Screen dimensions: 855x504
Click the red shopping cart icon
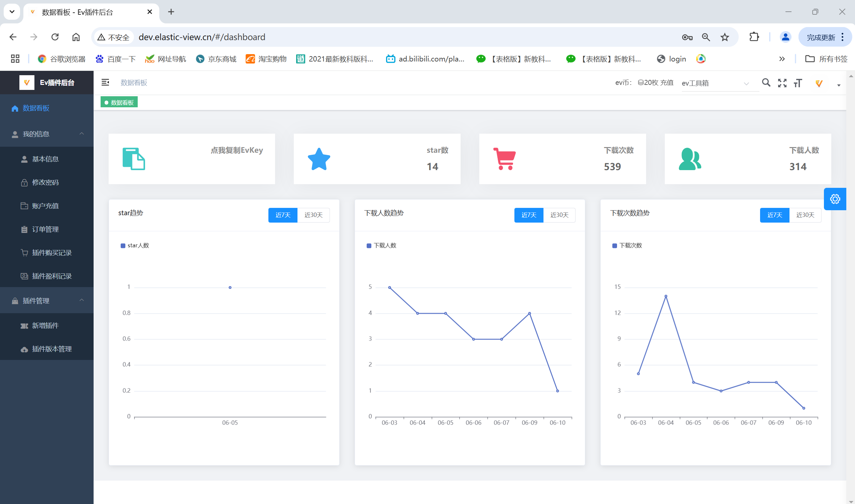click(x=504, y=159)
